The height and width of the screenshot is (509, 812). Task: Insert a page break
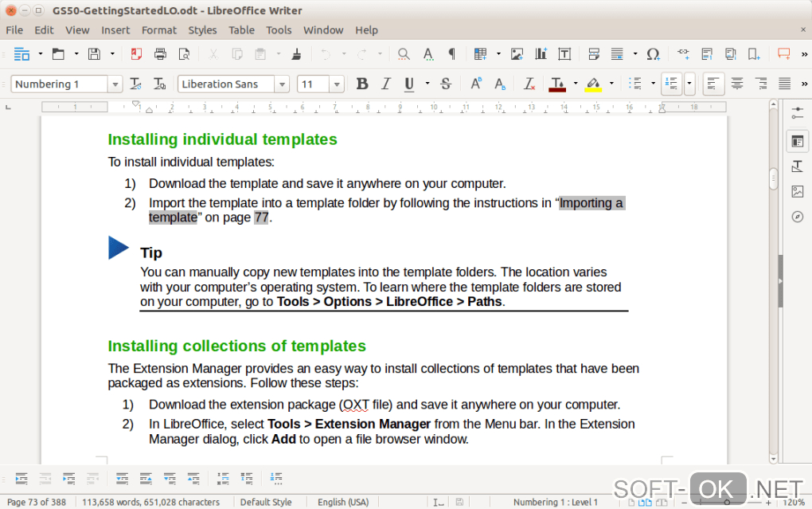(x=593, y=54)
